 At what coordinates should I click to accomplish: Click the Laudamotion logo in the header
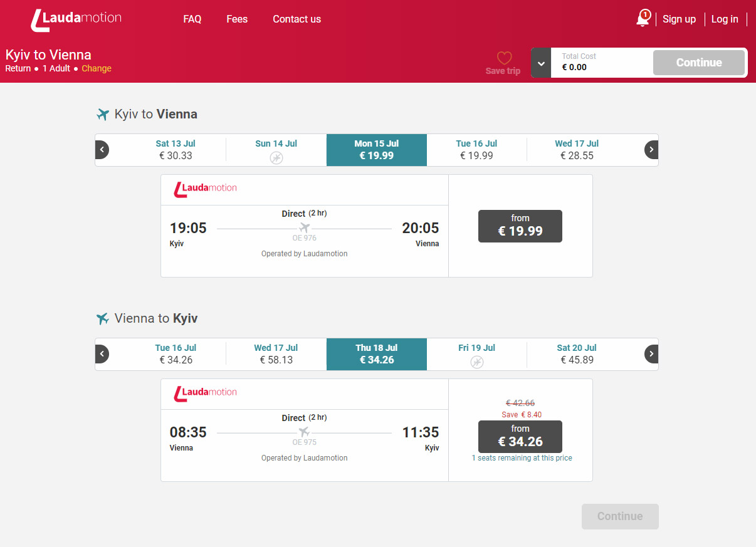point(76,19)
